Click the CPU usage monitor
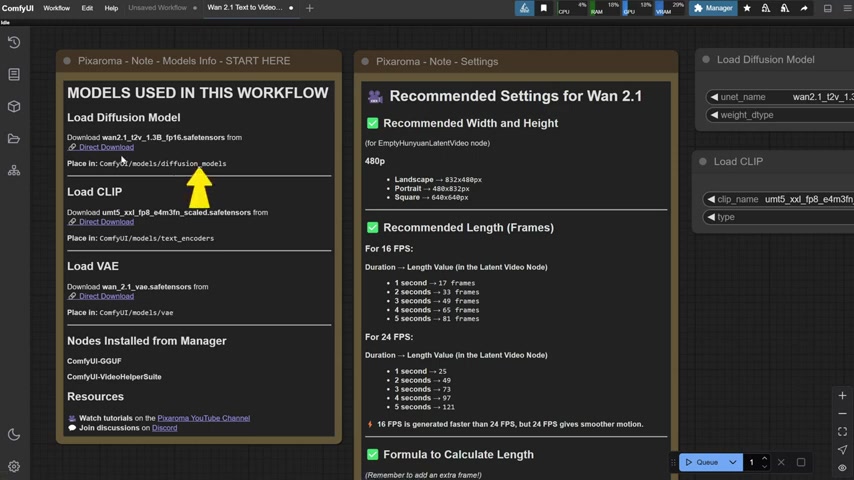854x480 pixels. pyautogui.click(x=572, y=8)
